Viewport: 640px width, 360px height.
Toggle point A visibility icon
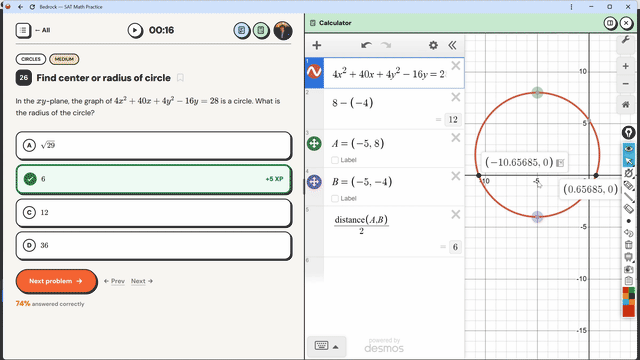tap(314, 143)
